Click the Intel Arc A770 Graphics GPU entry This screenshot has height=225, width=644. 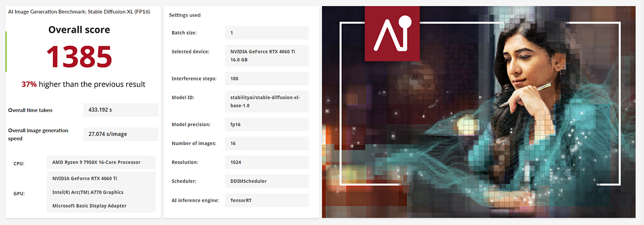[101, 192]
